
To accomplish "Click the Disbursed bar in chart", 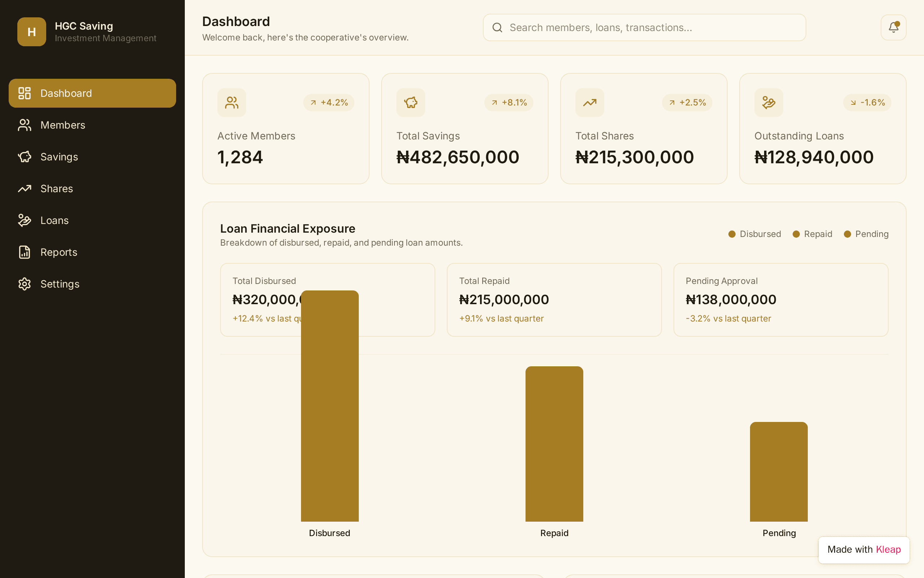I will pos(330,406).
